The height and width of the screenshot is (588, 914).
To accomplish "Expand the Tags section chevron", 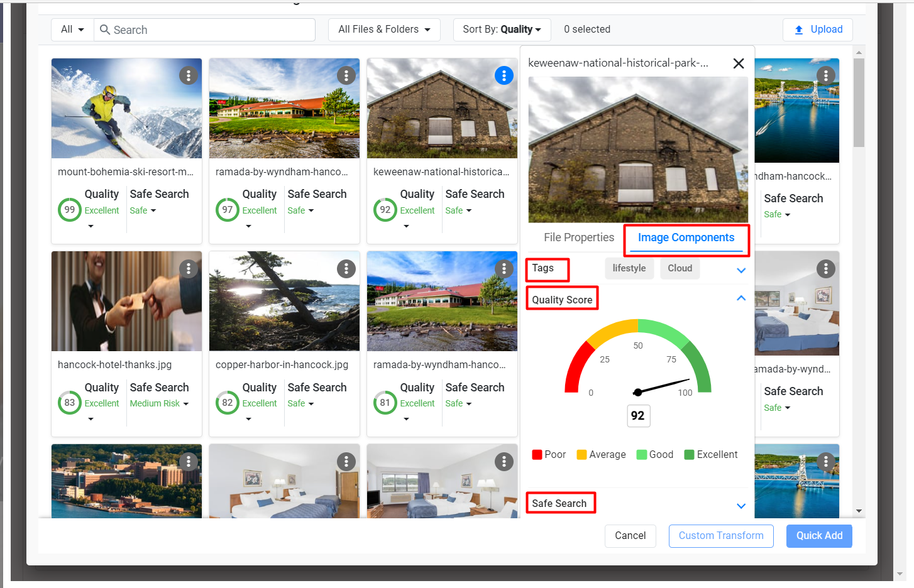I will pyautogui.click(x=741, y=270).
